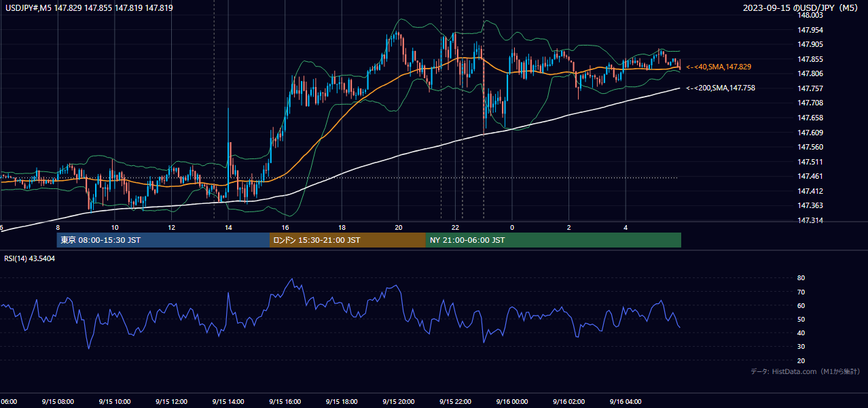Click price axis value 147.461
Screen dimensions: 868x408
click(810, 176)
